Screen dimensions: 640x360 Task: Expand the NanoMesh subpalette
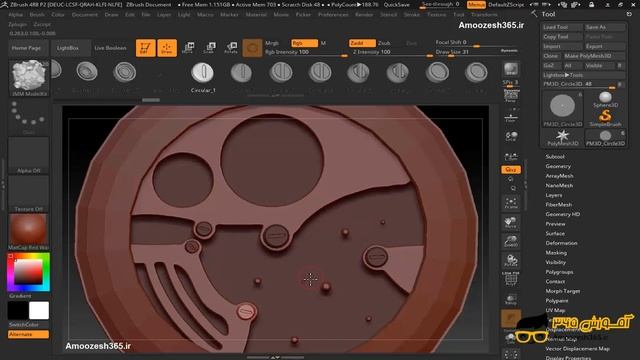559,185
